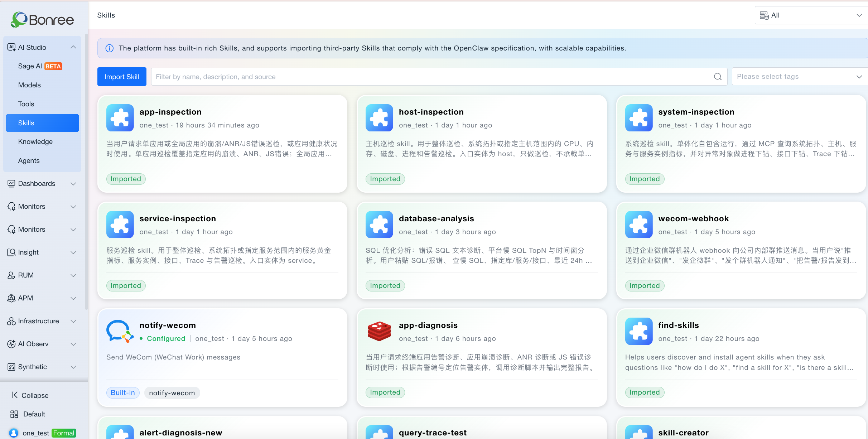Click the one_test user avatar icon

pos(14,433)
